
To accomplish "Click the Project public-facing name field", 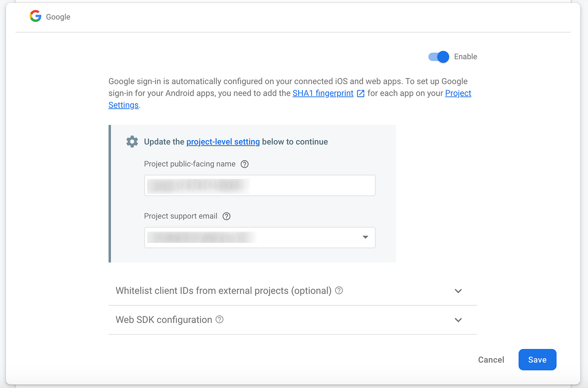I will tap(260, 185).
